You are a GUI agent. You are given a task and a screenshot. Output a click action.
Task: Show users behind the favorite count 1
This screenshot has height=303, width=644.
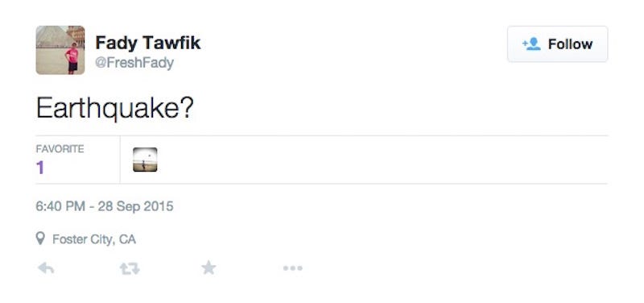pyautogui.click(x=39, y=168)
